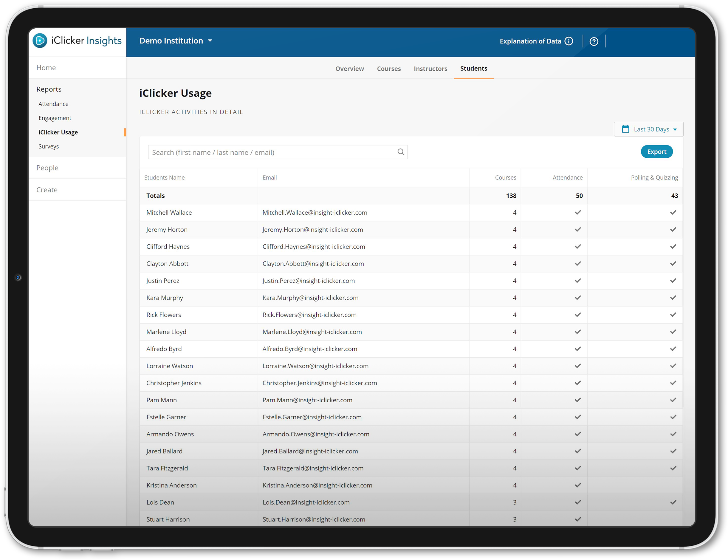The image size is (728, 560).
Task: Open the Demo Institution dropdown
Action: pyautogui.click(x=176, y=41)
